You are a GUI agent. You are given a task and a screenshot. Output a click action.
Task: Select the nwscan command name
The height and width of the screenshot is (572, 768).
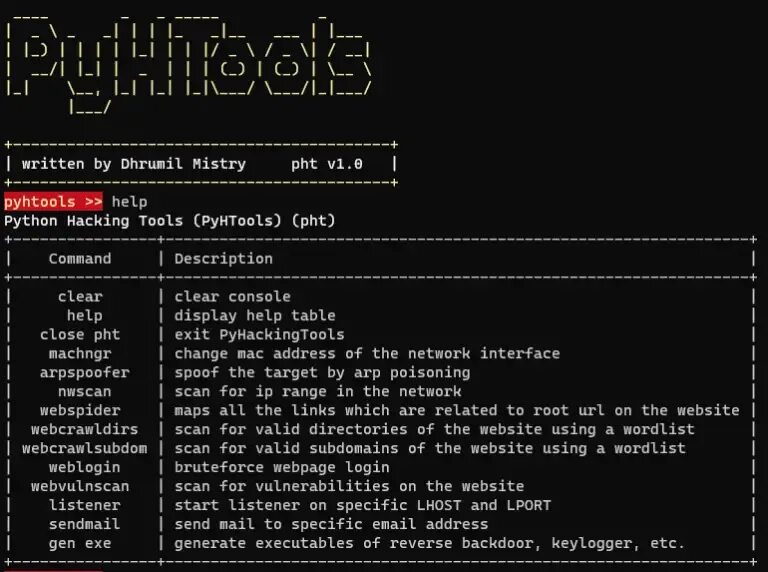tap(84, 391)
